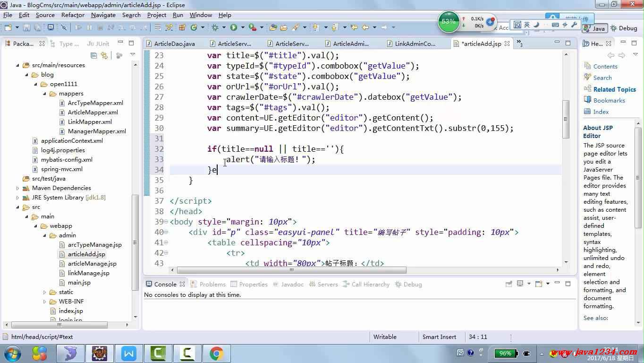Click the green Run toolbar icon
The image size is (644, 363).
click(x=233, y=28)
